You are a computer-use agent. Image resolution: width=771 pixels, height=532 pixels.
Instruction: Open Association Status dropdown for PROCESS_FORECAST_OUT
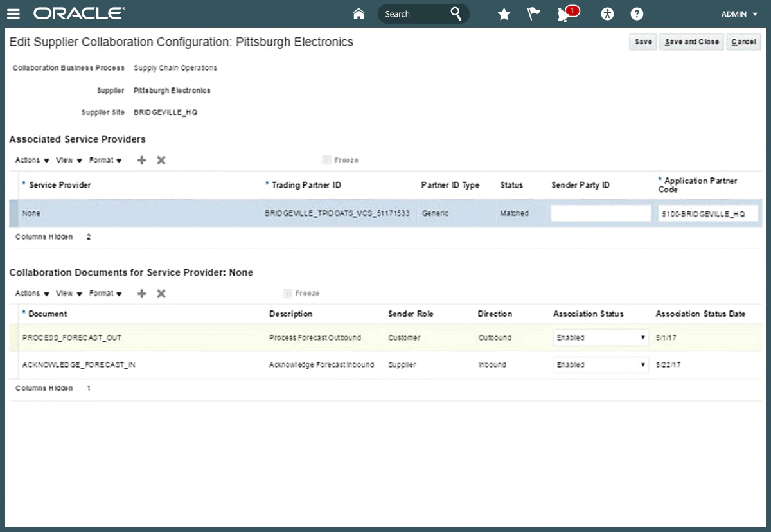[600, 338]
